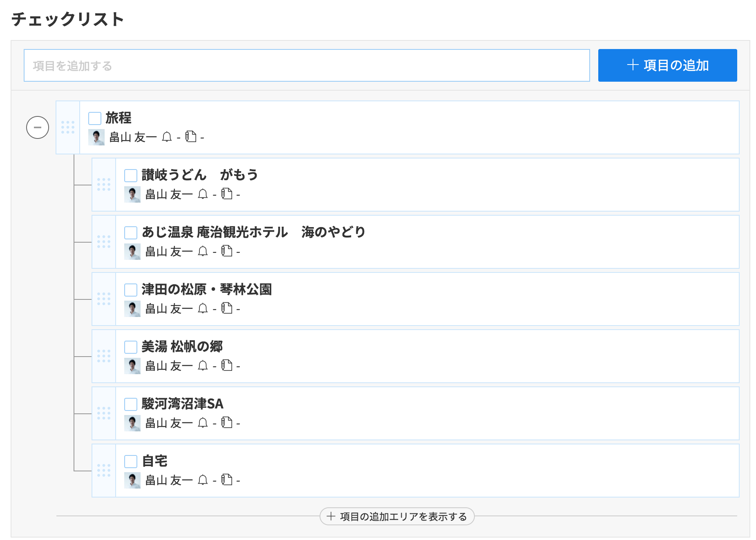Click the 讃岐うどん がもう title
The width and height of the screenshot is (756, 540).
pos(200,175)
